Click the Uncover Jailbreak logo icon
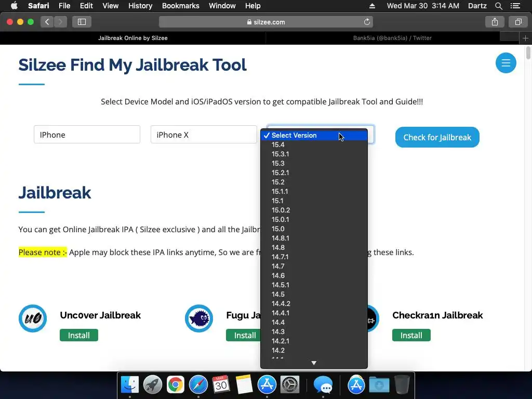This screenshot has height=399, width=532. click(x=33, y=318)
